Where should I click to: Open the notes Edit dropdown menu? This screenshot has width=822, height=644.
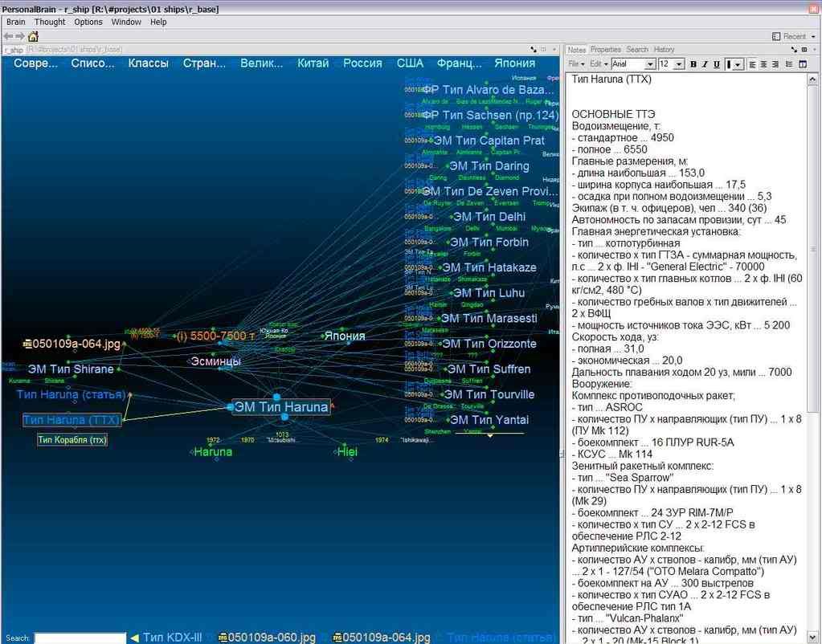click(599, 64)
